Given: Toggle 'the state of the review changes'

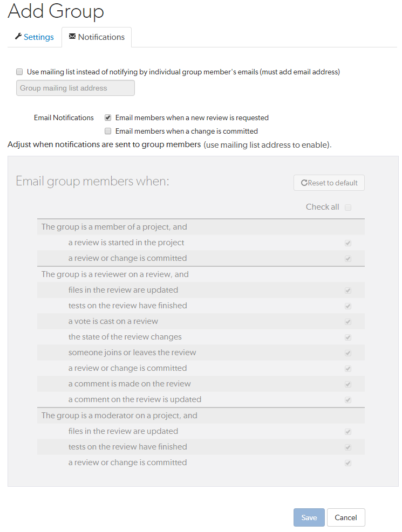Looking at the screenshot, I should (348, 337).
